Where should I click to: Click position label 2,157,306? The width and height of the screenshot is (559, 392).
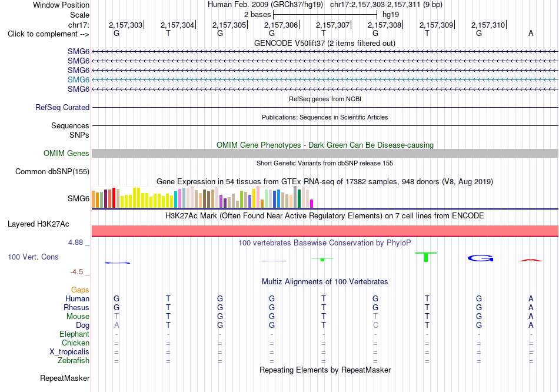pyautogui.click(x=281, y=25)
